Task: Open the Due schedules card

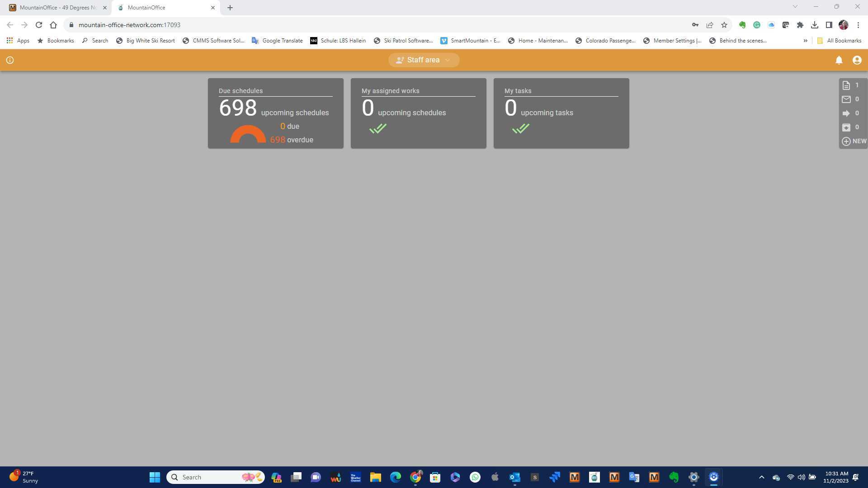Action: (x=275, y=113)
